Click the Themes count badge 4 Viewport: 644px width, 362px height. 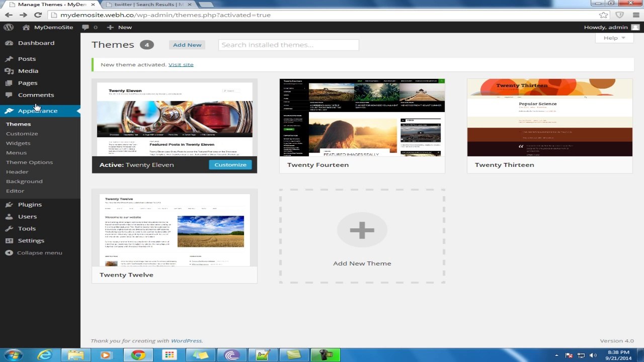[x=147, y=45]
